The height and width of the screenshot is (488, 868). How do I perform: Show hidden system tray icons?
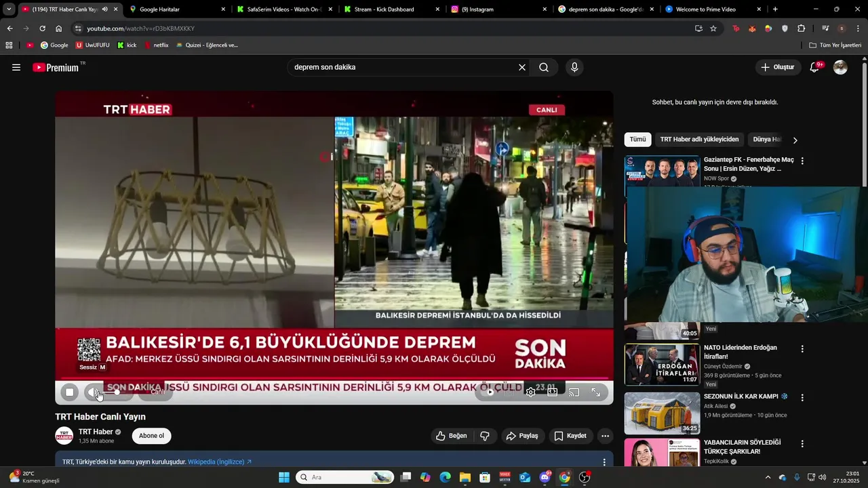pyautogui.click(x=767, y=477)
